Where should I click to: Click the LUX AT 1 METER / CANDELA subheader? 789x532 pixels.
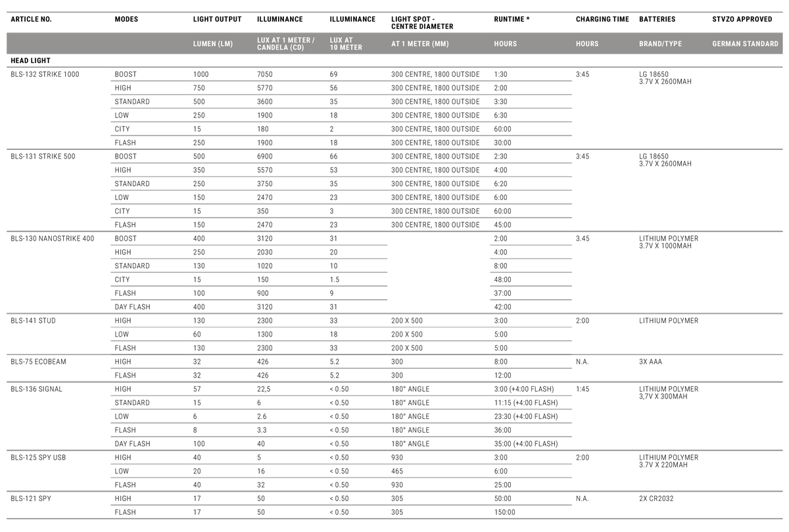coord(286,44)
